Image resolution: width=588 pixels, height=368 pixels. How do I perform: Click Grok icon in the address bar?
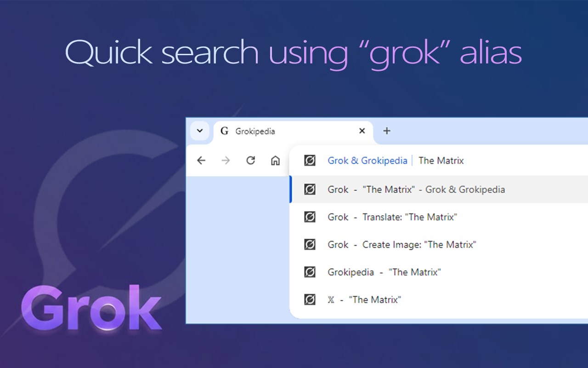pyautogui.click(x=310, y=161)
